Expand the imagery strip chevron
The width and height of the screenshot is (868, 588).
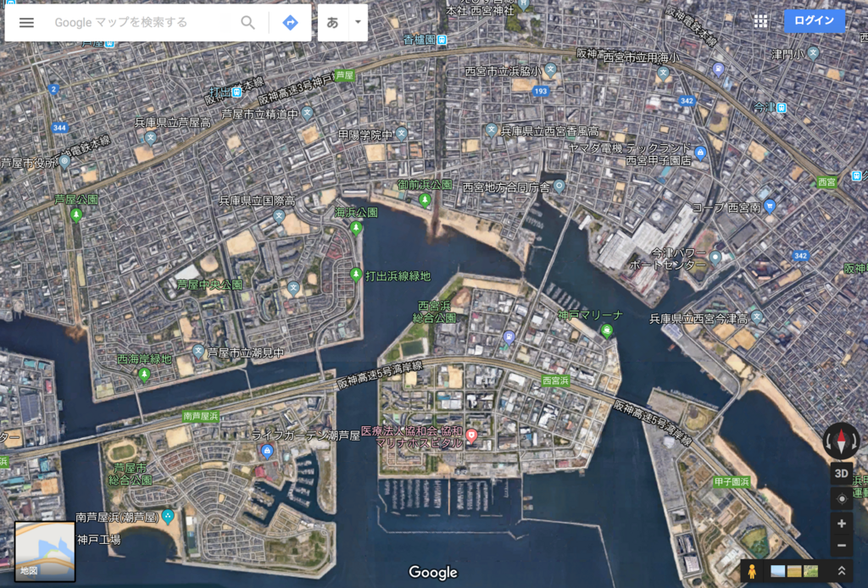coord(842,571)
